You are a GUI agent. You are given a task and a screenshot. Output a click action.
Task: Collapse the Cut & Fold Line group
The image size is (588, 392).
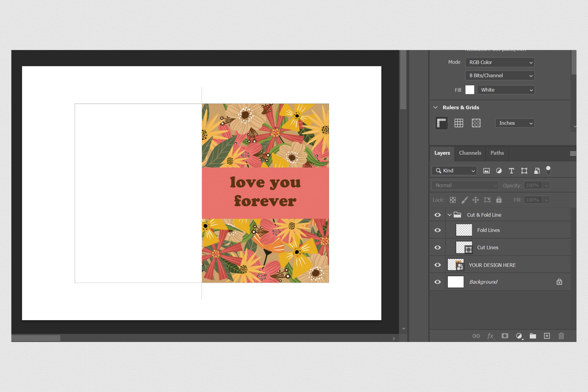coord(449,215)
